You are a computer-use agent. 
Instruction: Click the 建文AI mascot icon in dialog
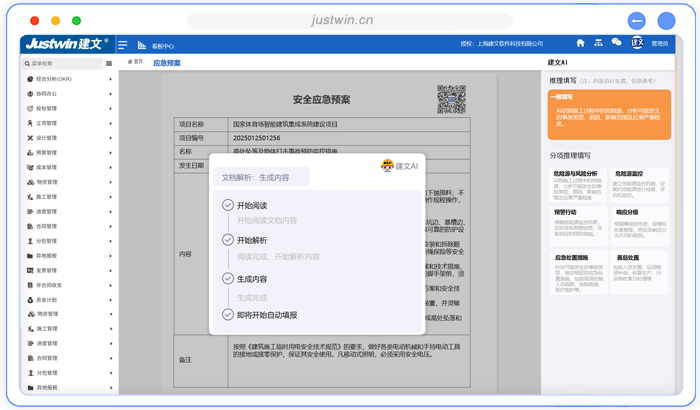386,166
